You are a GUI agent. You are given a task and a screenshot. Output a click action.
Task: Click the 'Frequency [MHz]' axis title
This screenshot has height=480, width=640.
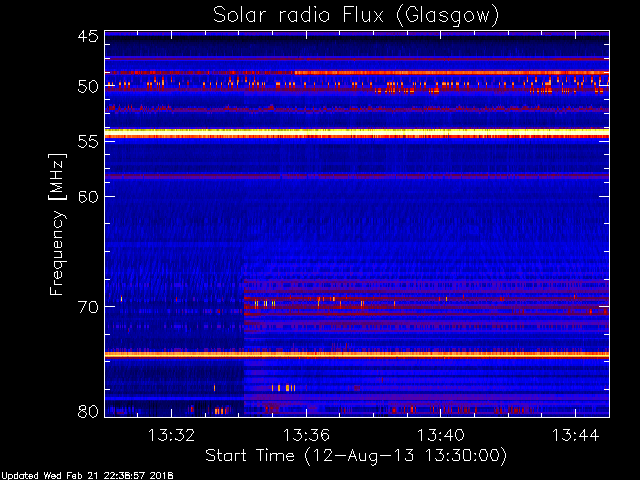tap(57, 224)
